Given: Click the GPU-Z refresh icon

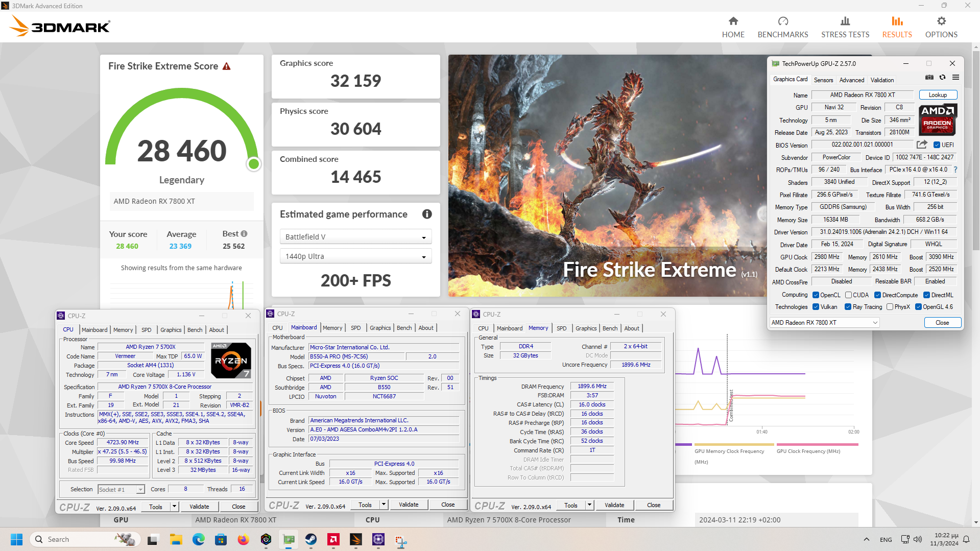Looking at the screenshot, I should point(943,78).
